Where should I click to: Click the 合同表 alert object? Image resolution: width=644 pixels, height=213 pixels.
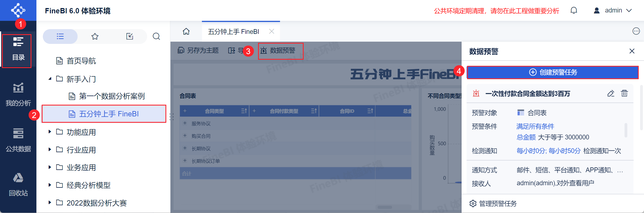(x=532, y=113)
